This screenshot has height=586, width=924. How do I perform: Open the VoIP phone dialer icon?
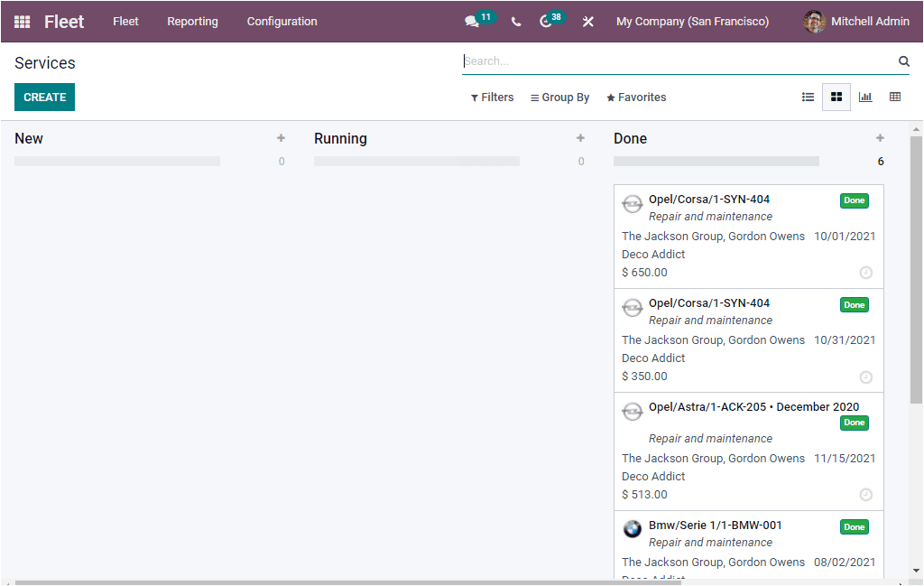coord(515,21)
